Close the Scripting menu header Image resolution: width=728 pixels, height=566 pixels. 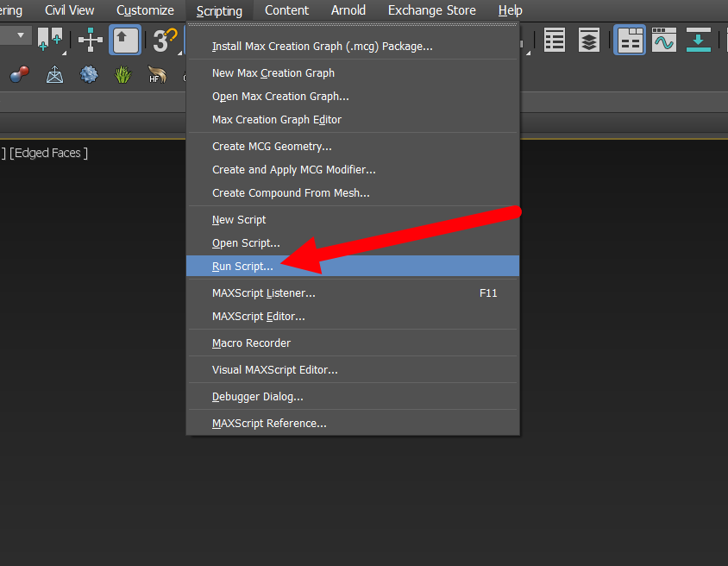[x=219, y=10]
